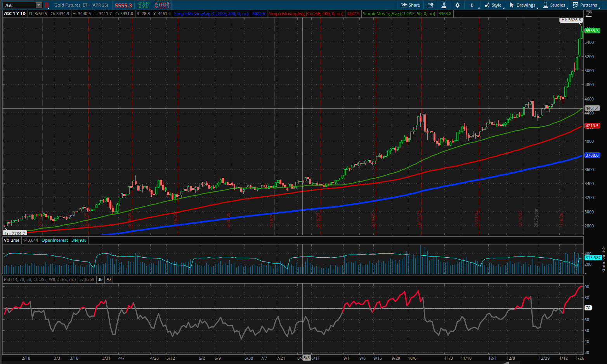Click the OpenInterest label in volume panel
Screen dimensions: 607x364
click(55, 240)
